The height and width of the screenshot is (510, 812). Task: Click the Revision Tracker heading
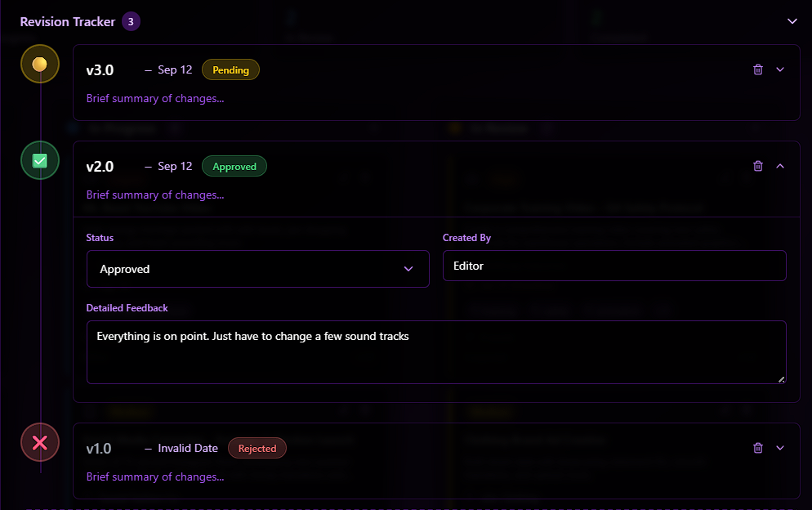(67, 22)
